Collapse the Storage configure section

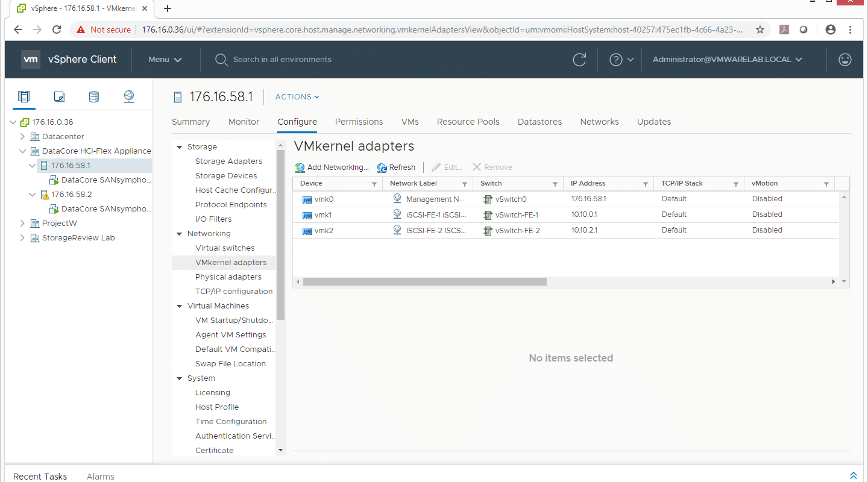pyautogui.click(x=179, y=147)
